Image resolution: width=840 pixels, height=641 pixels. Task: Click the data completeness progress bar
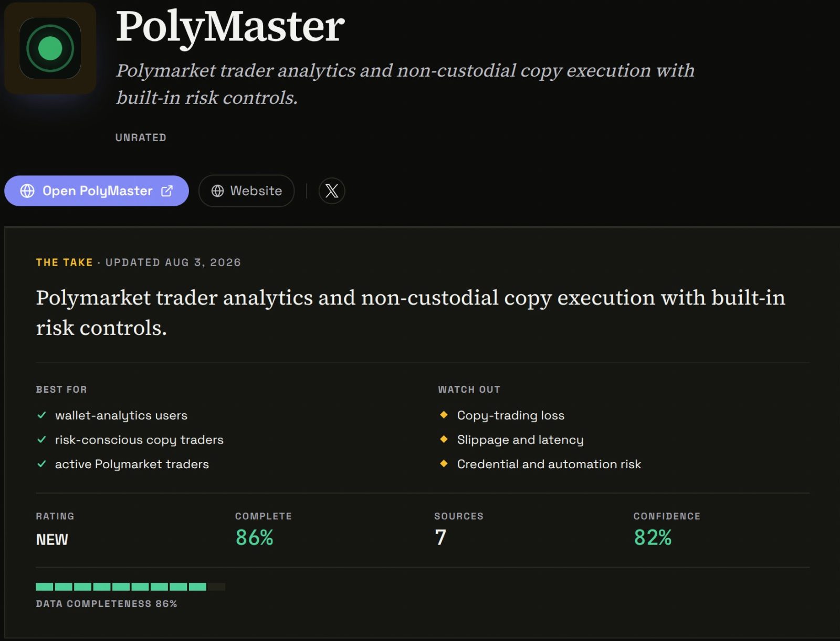pyautogui.click(x=130, y=586)
